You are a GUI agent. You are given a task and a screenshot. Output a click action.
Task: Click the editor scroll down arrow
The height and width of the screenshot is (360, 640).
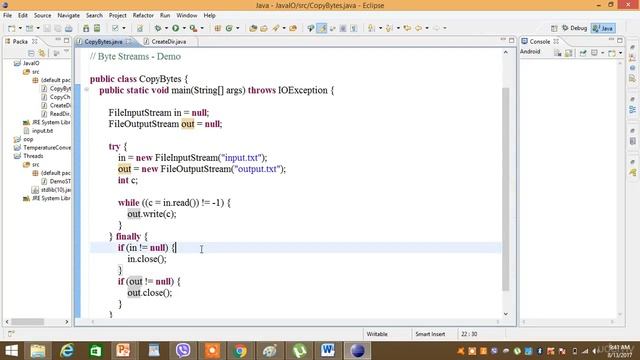coord(506,314)
